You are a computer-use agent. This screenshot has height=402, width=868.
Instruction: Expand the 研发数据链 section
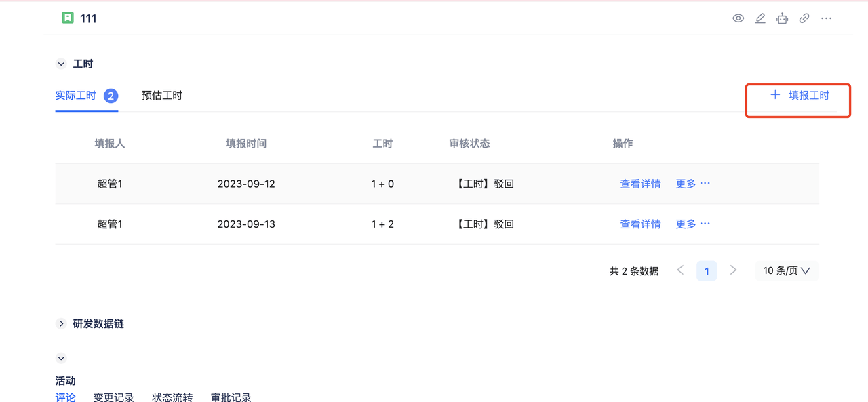[61, 324]
